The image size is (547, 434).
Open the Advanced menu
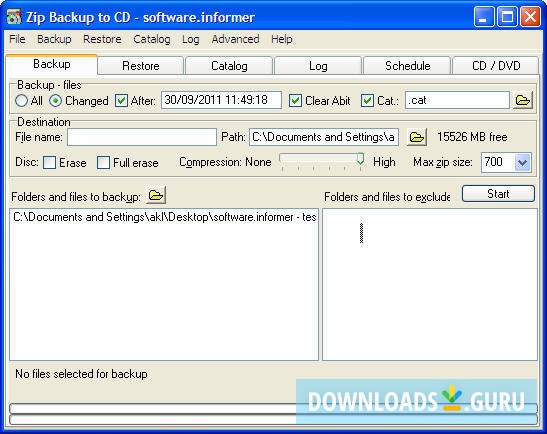pos(235,39)
